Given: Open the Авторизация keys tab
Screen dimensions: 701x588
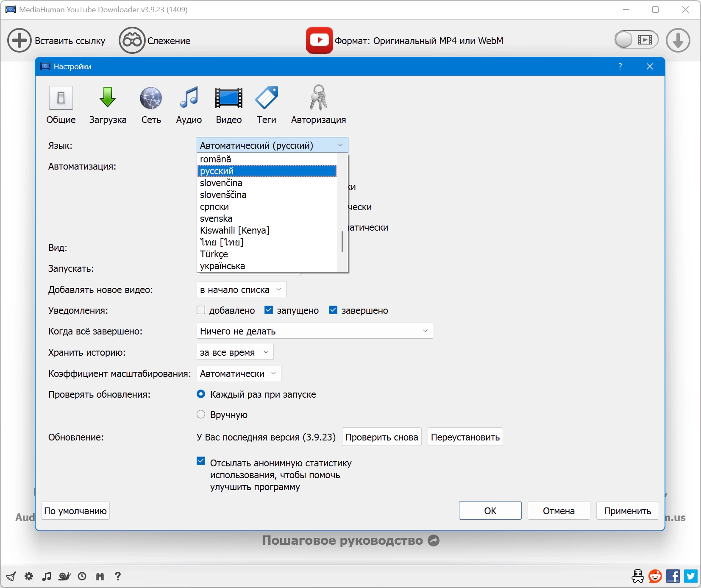Looking at the screenshot, I should click(318, 105).
